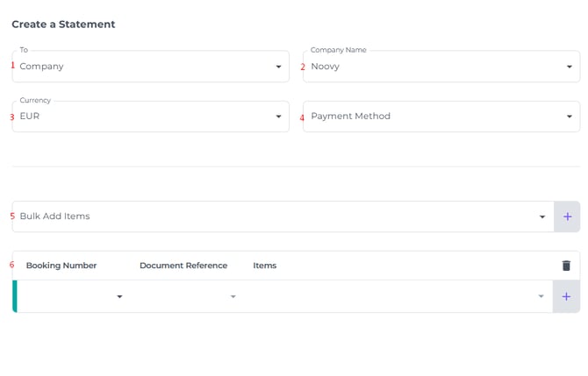Open Company Name field showing Noovy
This screenshot has height=376, width=588.
click(x=430, y=67)
